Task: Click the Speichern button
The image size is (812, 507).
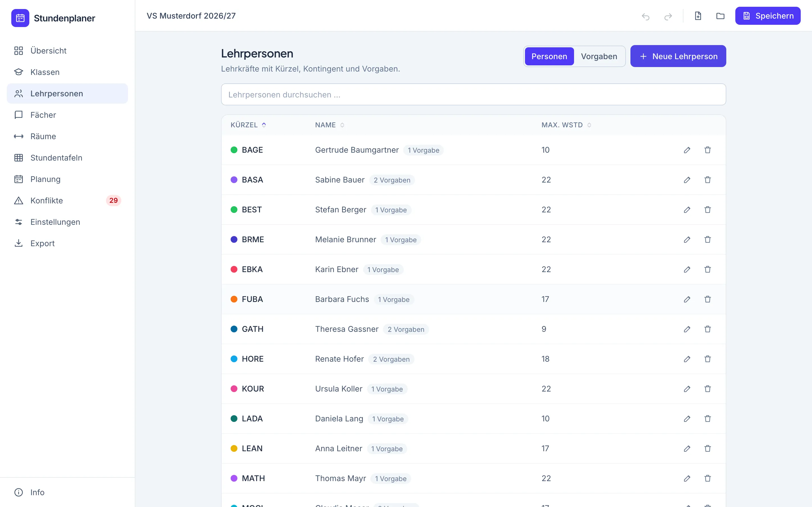Action: tap(768, 16)
